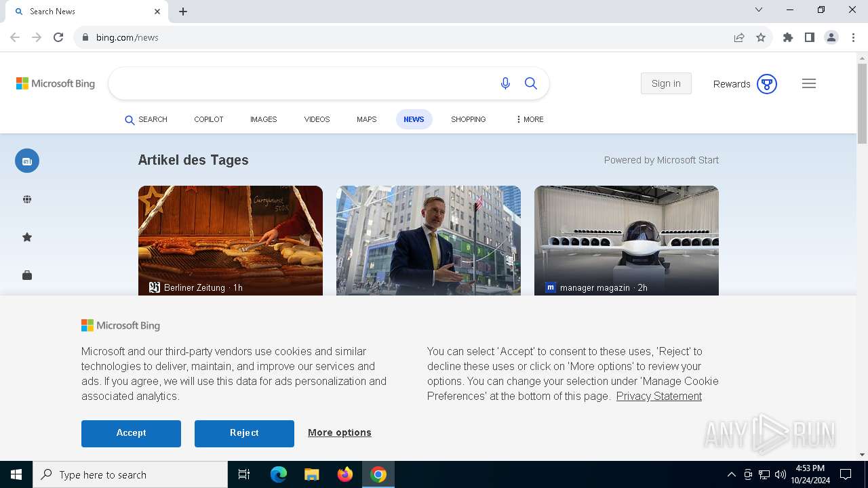868x488 pixels.
Task: Switch to the VIDEOS tab
Action: point(317,119)
